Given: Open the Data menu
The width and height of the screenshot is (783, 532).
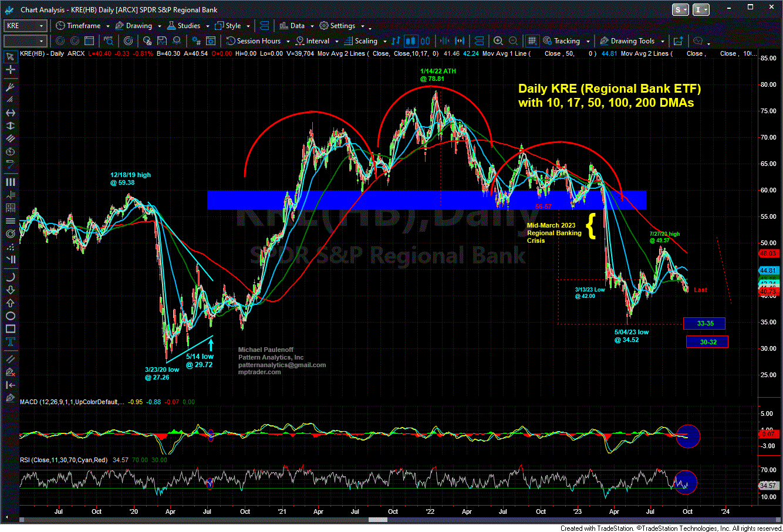Looking at the screenshot, I should [292, 26].
